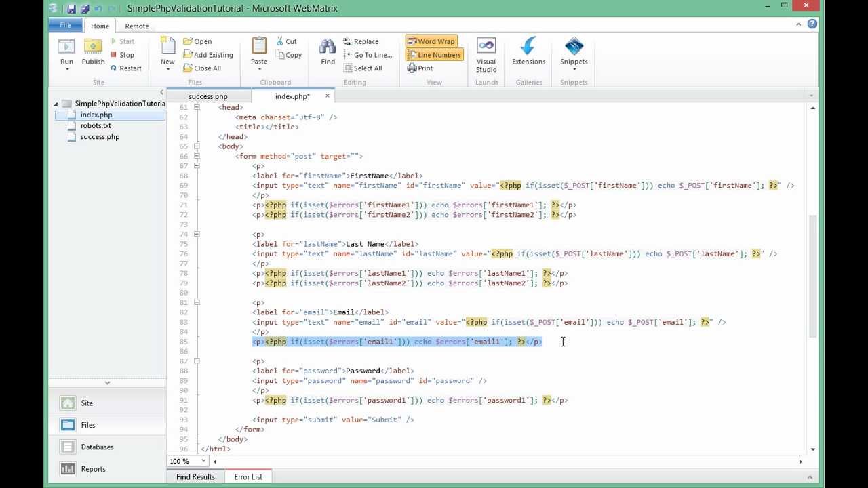Viewport: 868px width, 488px height.
Task: Start the site with Start button
Action: pos(123,41)
